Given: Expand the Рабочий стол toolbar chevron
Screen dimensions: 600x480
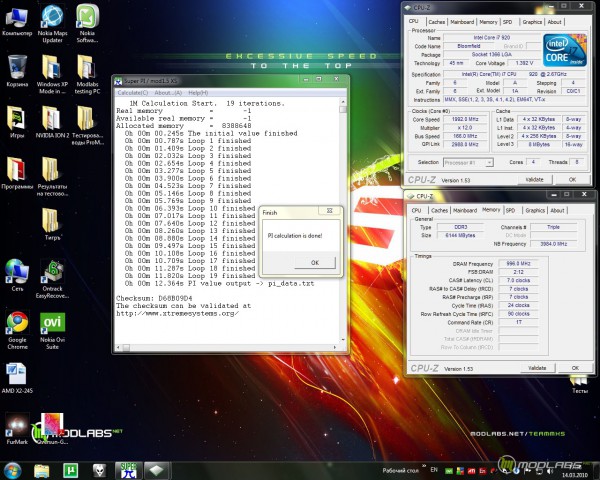Looking at the screenshot, I should (424, 465).
